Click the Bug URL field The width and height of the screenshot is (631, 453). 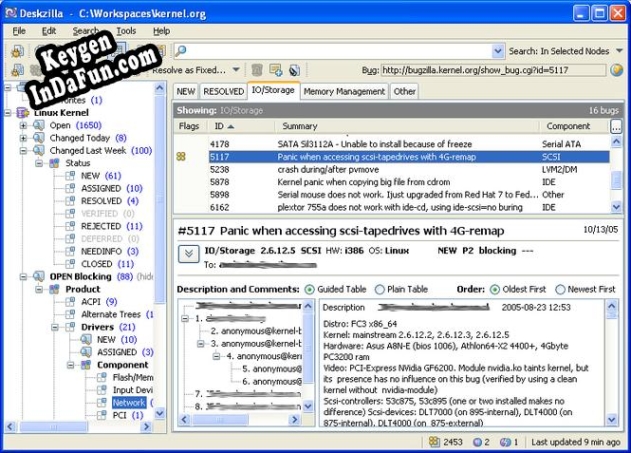(493, 70)
